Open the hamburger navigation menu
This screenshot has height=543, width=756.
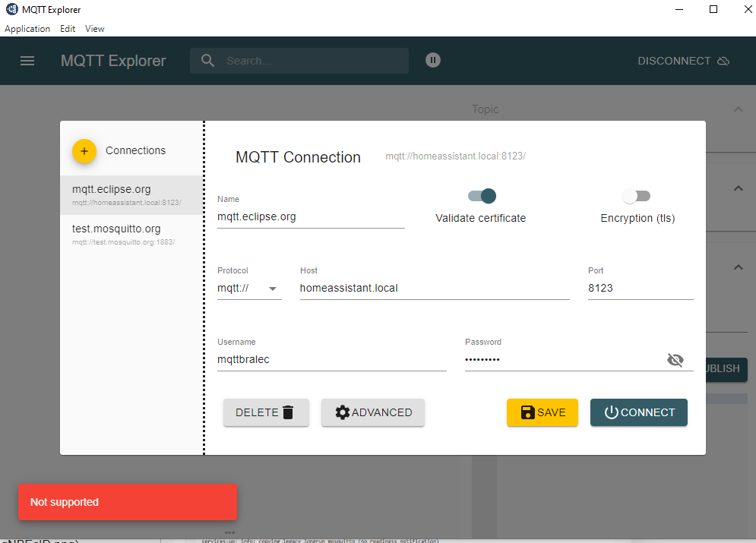[27, 61]
